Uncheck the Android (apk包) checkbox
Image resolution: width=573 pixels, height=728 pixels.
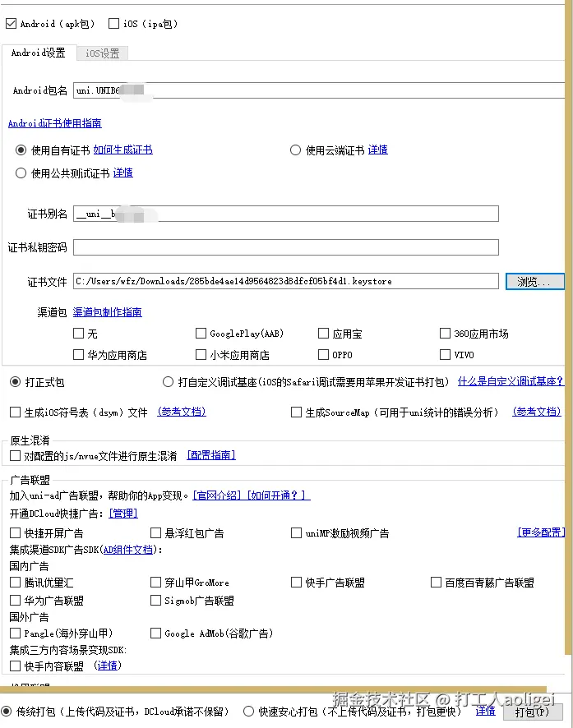12,24
